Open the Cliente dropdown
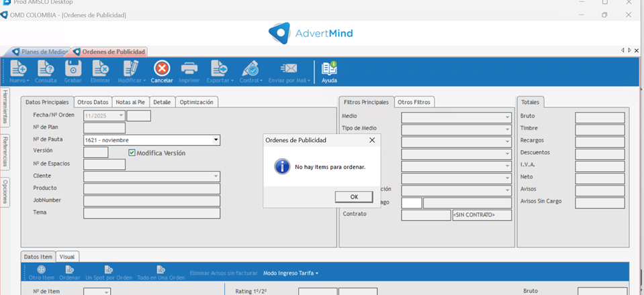This screenshot has height=295, width=644. 216,176
